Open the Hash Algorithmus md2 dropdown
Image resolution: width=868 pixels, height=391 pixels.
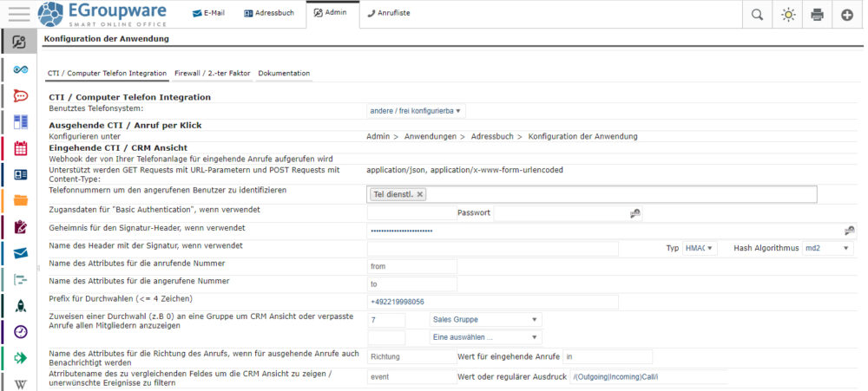pos(827,249)
